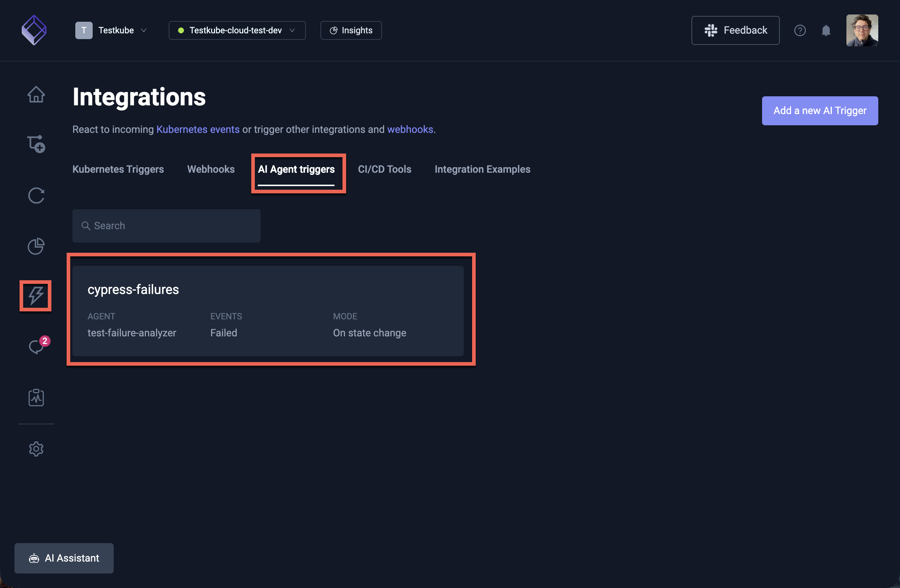The width and height of the screenshot is (900, 588).
Task: Open the chat icon with the 2 badge
Action: pyautogui.click(x=37, y=346)
